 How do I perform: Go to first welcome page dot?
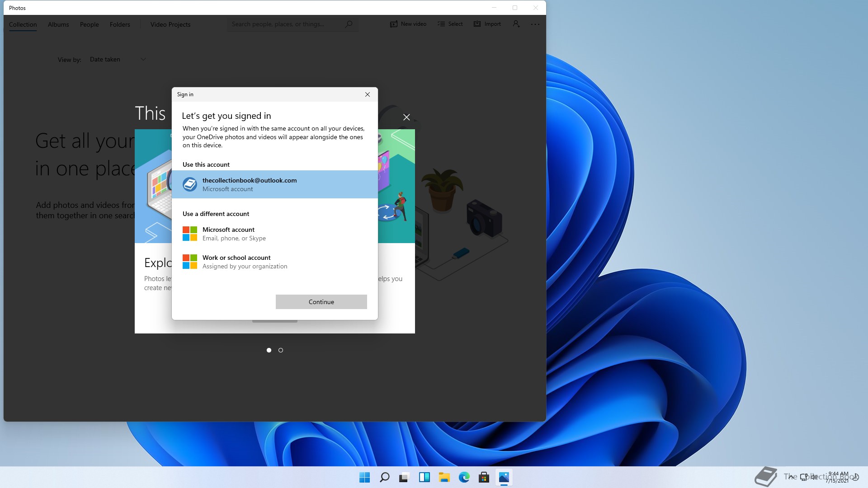click(269, 350)
